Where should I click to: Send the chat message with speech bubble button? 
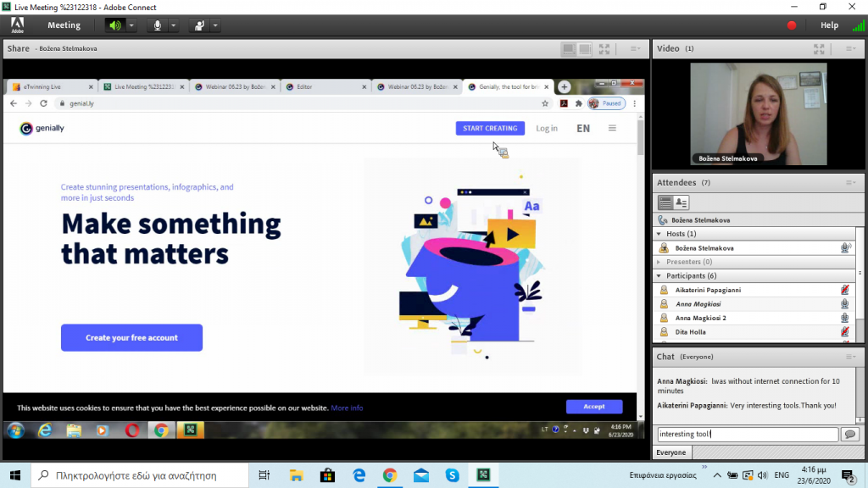click(x=850, y=435)
